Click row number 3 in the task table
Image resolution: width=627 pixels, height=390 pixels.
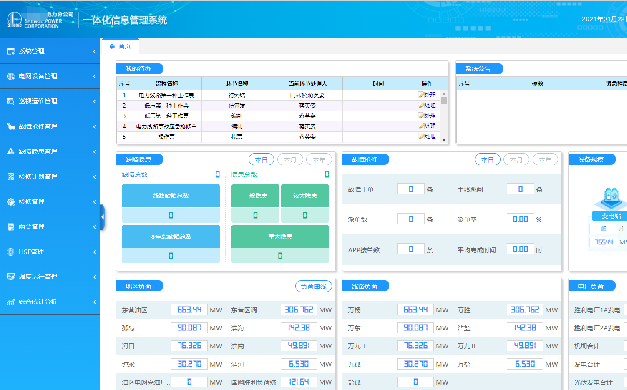pos(124,116)
